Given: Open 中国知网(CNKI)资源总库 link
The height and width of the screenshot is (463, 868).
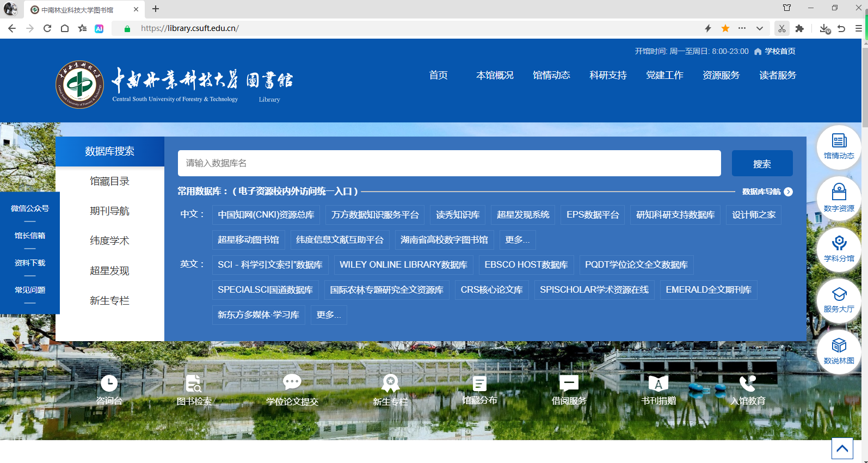Looking at the screenshot, I should pyautogui.click(x=266, y=215).
